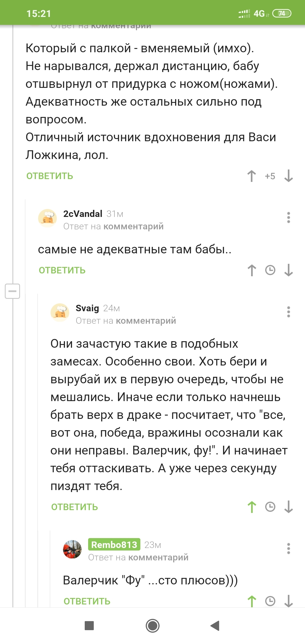The width and height of the screenshot is (305, 644).
Task: Upvote the Вася Ложкин comment with +5
Action: click(x=252, y=176)
